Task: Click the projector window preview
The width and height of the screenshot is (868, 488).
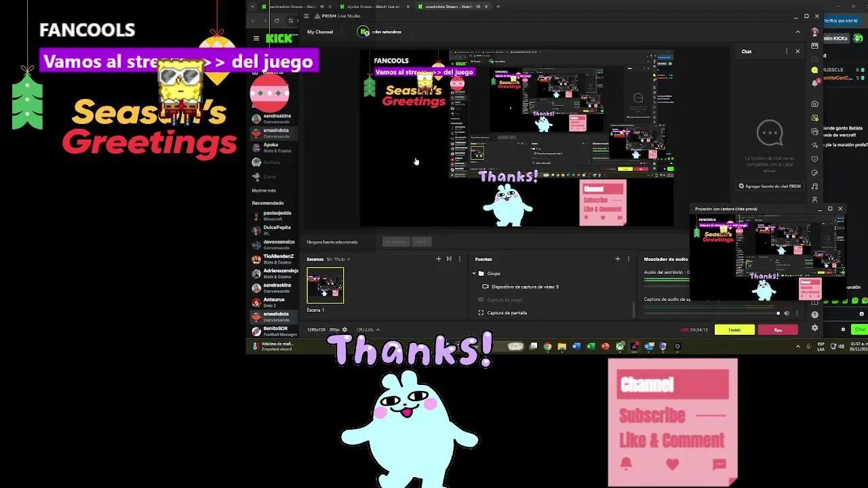Action: click(x=768, y=257)
